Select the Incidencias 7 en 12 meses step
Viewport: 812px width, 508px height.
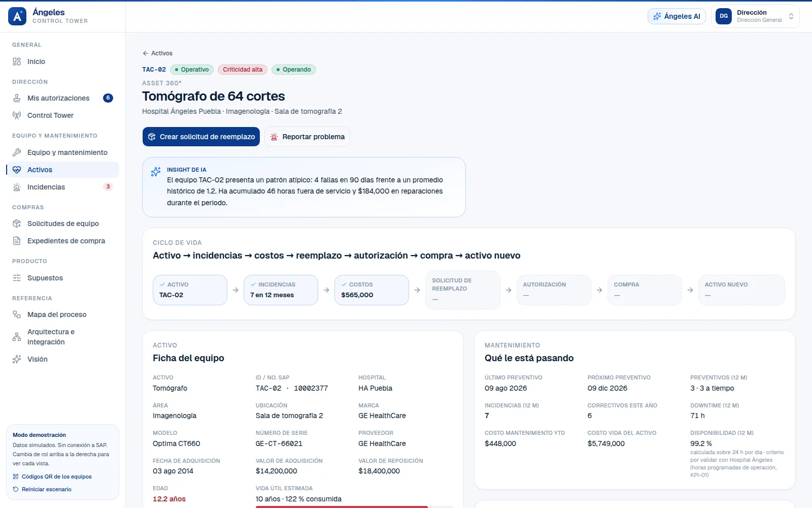coord(281,290)
